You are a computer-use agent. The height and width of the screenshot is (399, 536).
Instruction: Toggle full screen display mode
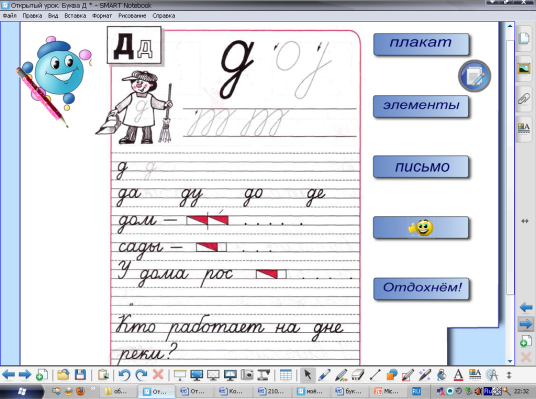pos(197,375)
